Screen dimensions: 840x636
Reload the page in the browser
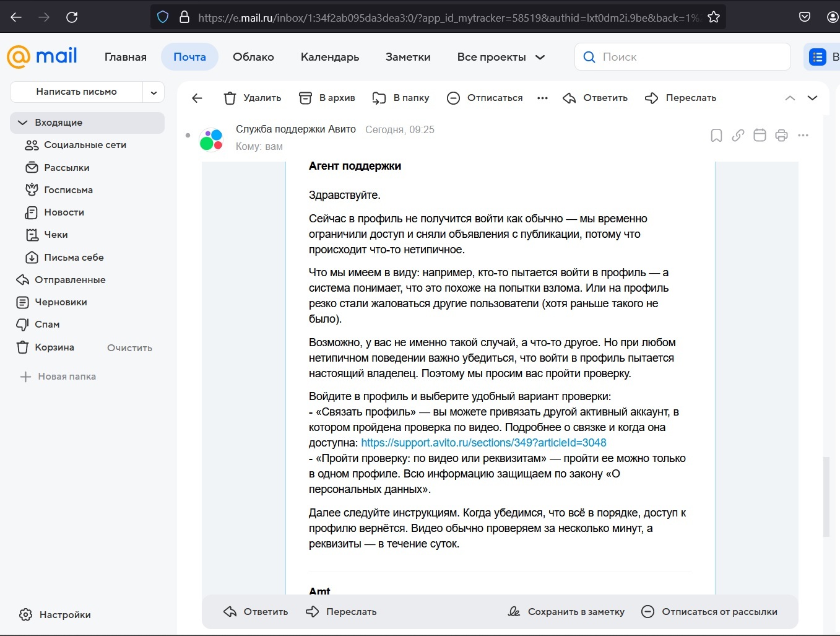coord(72,17)
